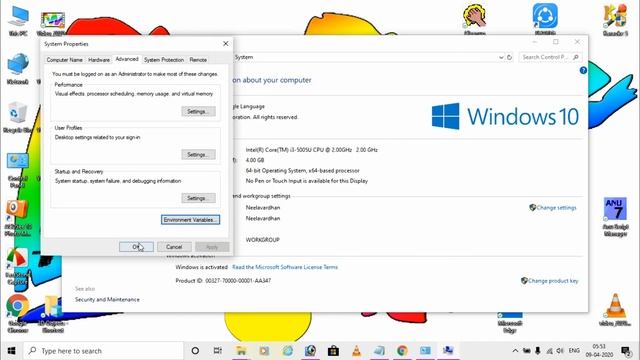Open the Network desktop icon

point(18,68)
